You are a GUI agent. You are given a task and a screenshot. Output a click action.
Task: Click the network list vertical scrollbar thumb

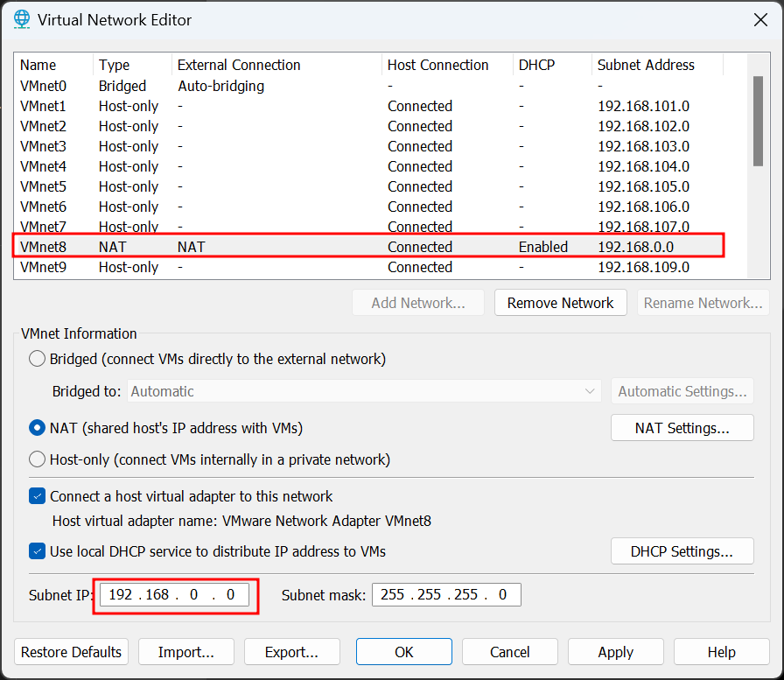click(758, 121)
